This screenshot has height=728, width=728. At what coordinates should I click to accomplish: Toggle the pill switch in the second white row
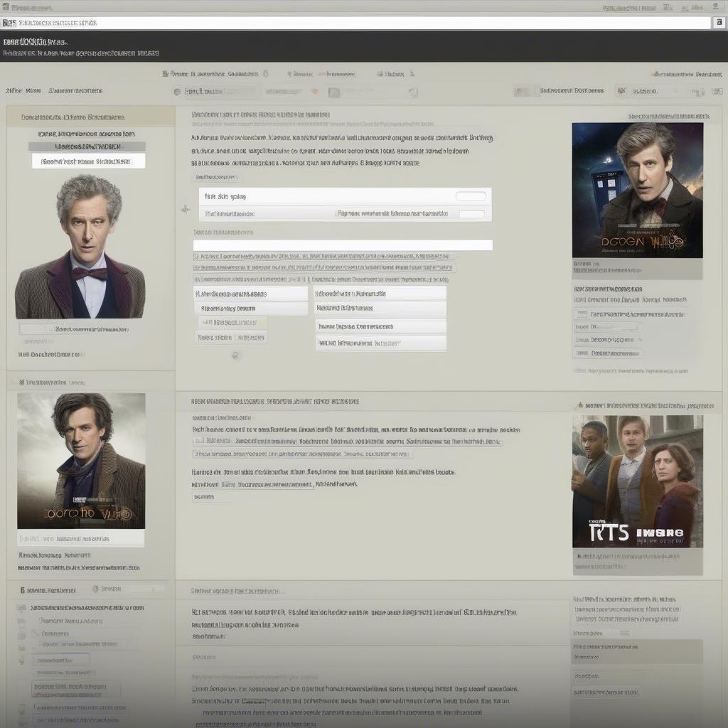(471, 213)
